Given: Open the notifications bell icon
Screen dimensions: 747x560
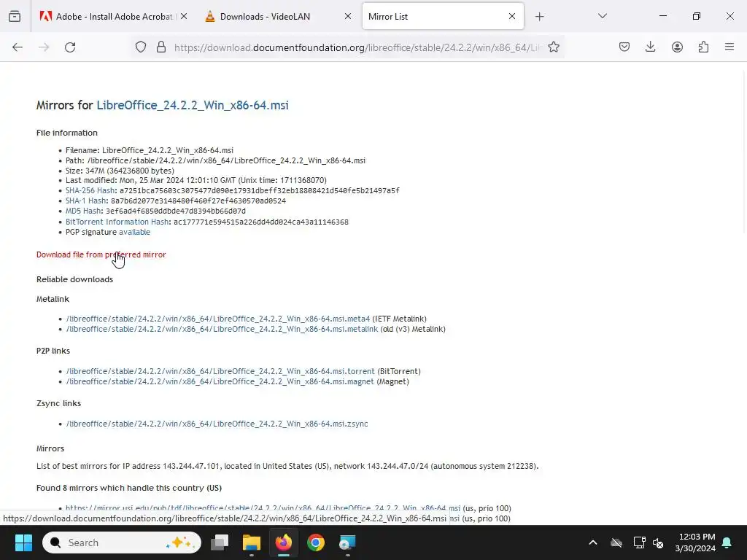Looking at the screenshot, I should 727,542.
